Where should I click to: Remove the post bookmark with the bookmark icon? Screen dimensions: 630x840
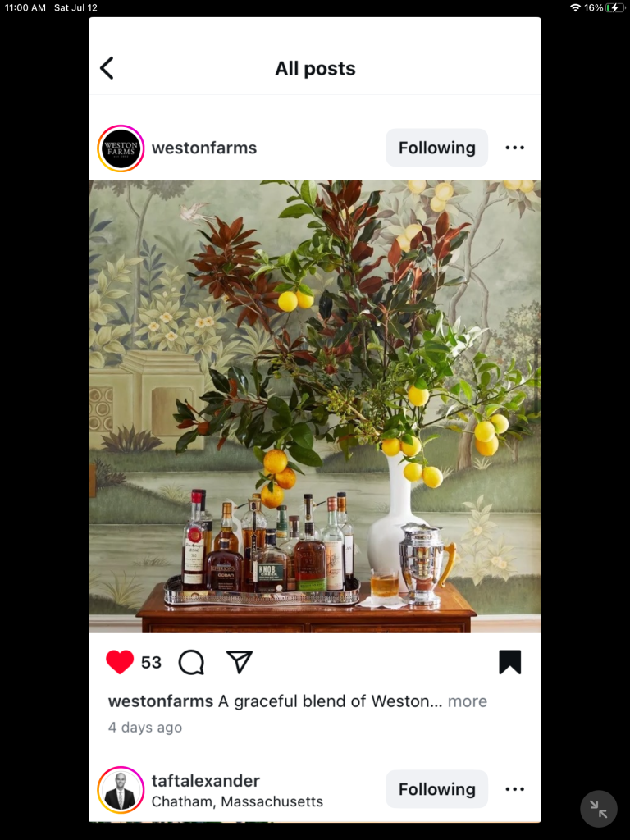pos(509,662)
